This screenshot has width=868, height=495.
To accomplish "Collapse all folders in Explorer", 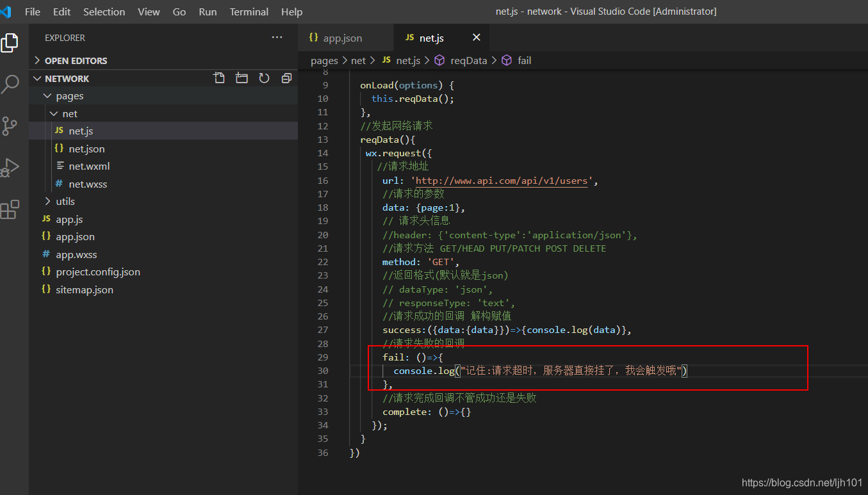I will coord(286,78).
